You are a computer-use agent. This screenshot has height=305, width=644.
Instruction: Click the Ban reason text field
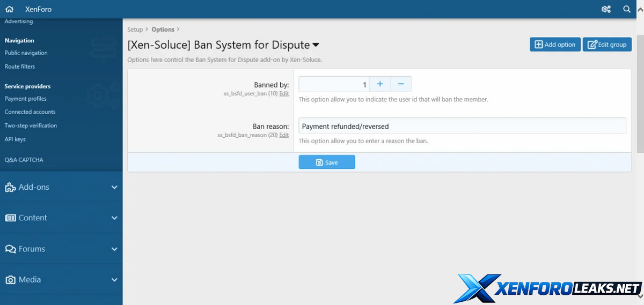pos(462,126)
